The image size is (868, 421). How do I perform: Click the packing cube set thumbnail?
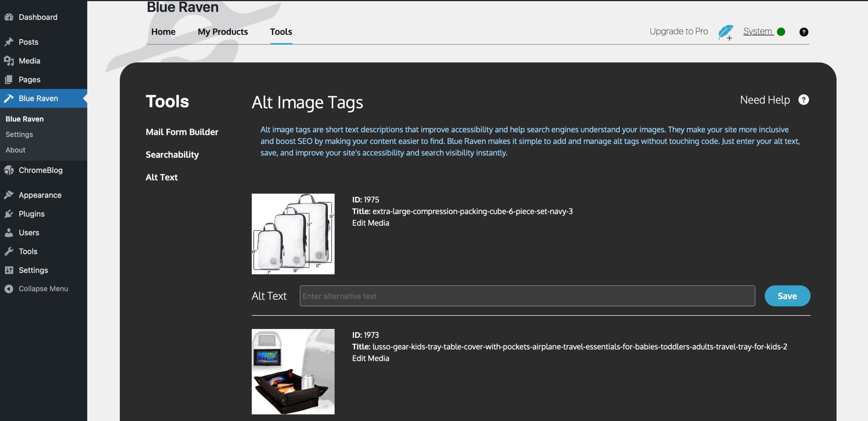pos(293,234)
